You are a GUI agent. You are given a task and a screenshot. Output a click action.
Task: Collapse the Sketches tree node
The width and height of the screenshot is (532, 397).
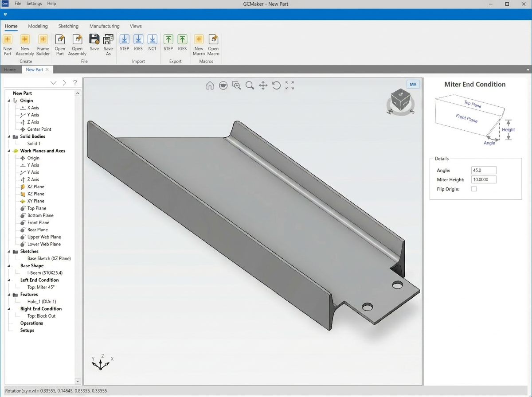click(9, 252)
